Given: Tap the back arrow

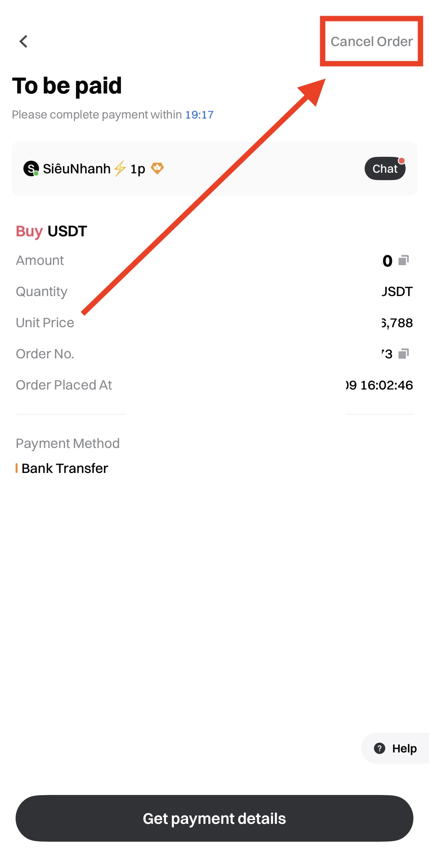Looking at the screenshot, I should (x=23, y=42).
